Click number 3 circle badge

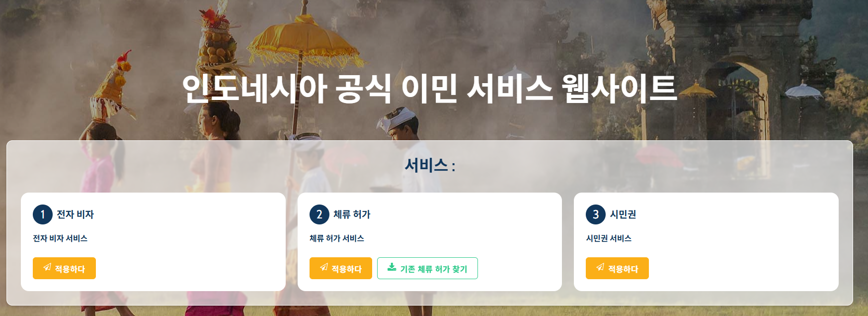tap(596, 214)
